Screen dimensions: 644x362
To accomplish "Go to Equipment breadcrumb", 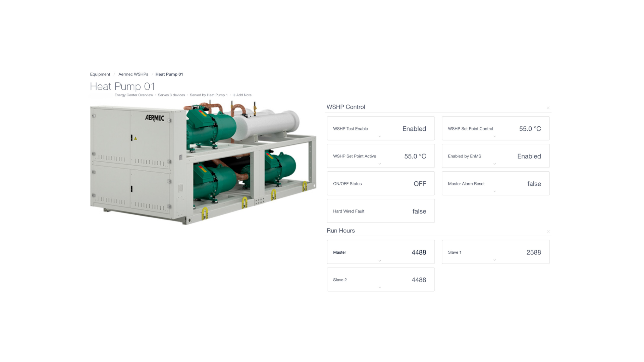I will click(x=100, y=74).
